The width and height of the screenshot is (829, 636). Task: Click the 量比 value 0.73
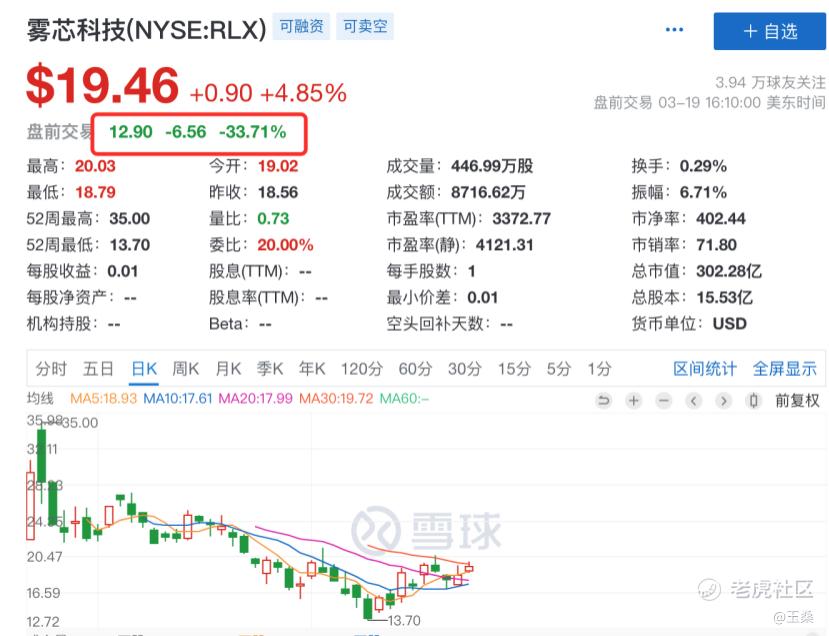pyautogui.click(x=273, y=218)
